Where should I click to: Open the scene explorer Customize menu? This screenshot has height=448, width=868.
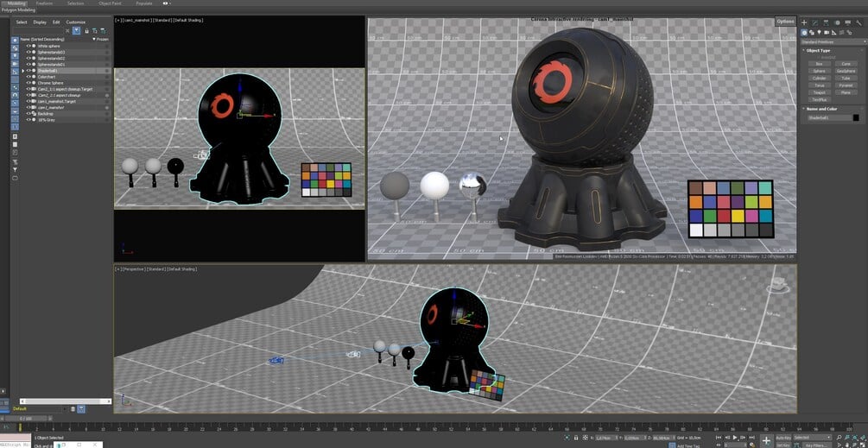click(76, 22)
